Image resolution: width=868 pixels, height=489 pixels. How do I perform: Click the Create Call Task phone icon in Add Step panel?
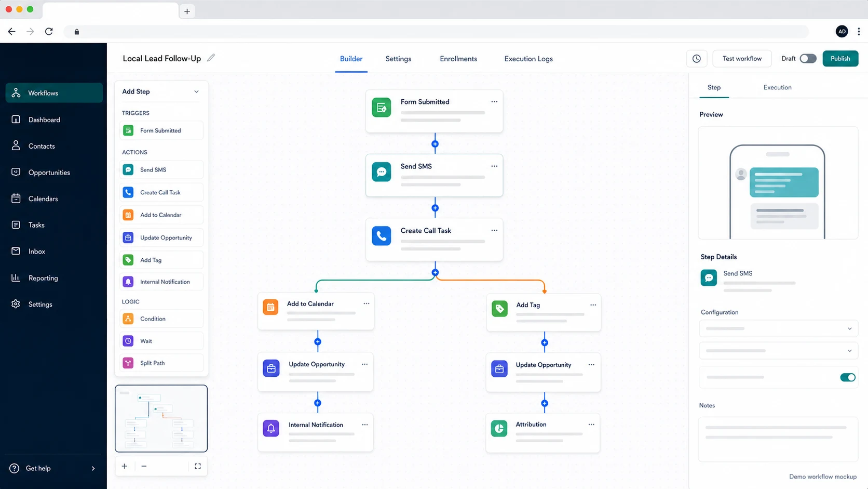pyautogui.click(x=128, y=192)
